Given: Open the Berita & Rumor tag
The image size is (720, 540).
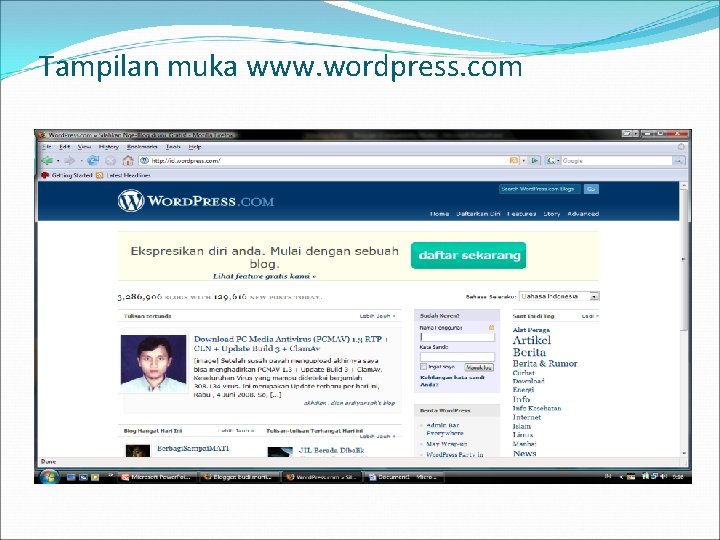Looking at the screenshot, I should pos(545,363).
